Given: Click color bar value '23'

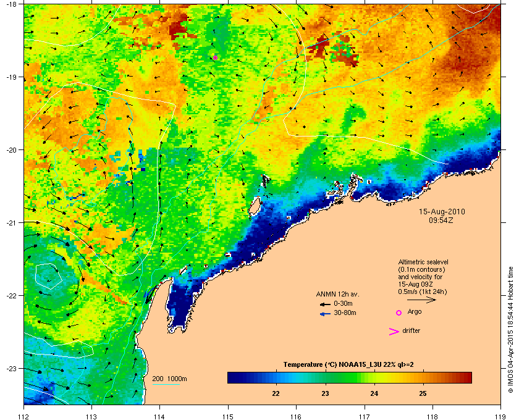Looking at the screenshot, I should (325, 394).
